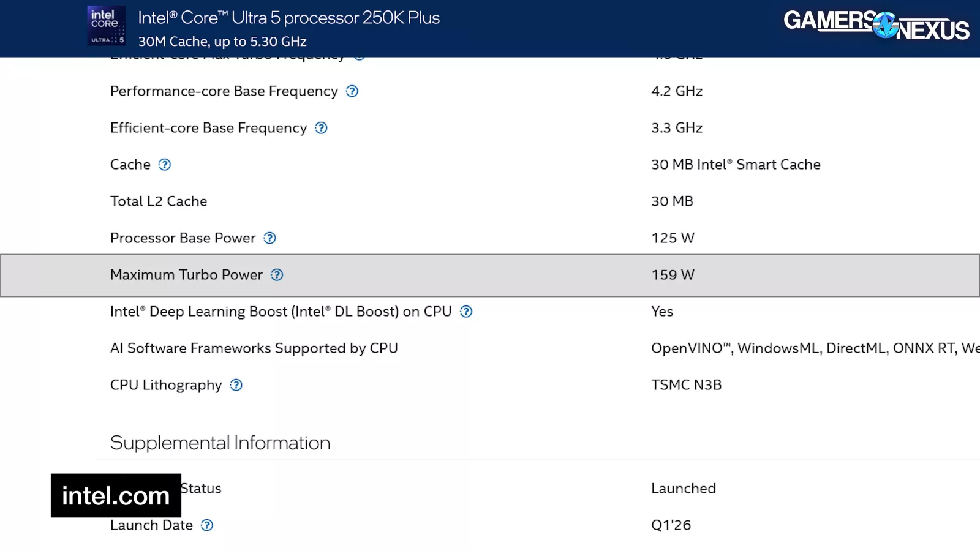Image resolution: width=980 pixels, height=551 pixels.
Task: Click the Intel Core Ultra 5 badge
Action: 107,26
